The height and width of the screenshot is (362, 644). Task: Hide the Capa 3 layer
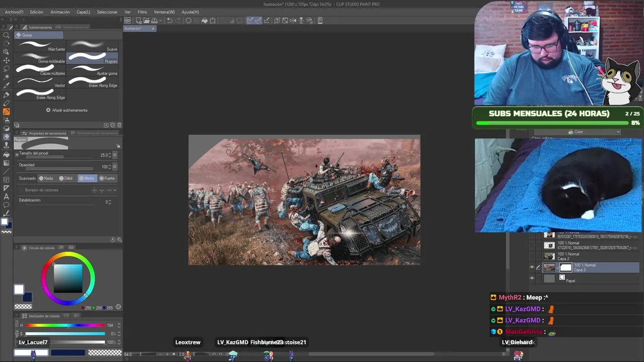(532, 267)
